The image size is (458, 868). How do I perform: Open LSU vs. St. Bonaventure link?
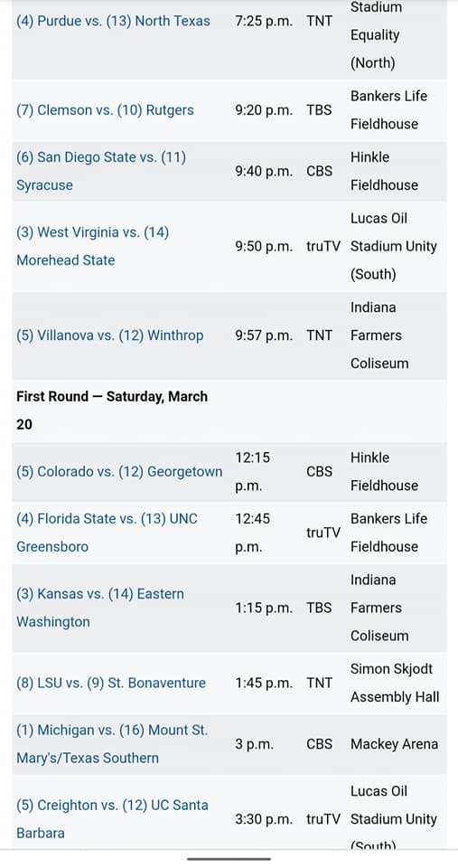tap(111, 684)
